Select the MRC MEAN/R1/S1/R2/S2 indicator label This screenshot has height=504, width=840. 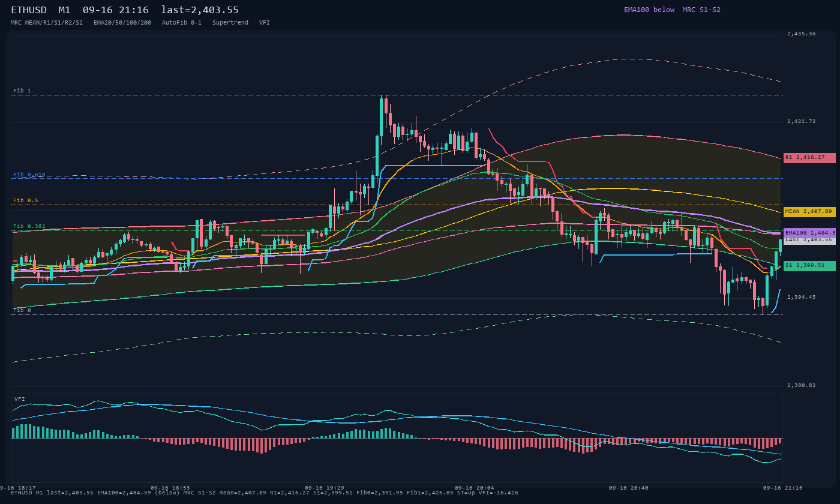[47, 22]
